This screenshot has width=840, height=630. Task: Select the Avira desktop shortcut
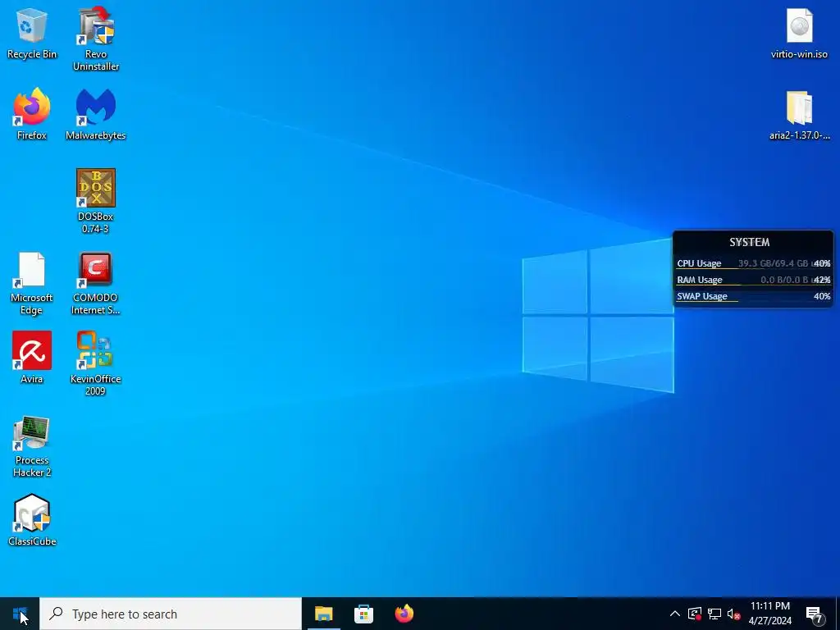(32, 358)
